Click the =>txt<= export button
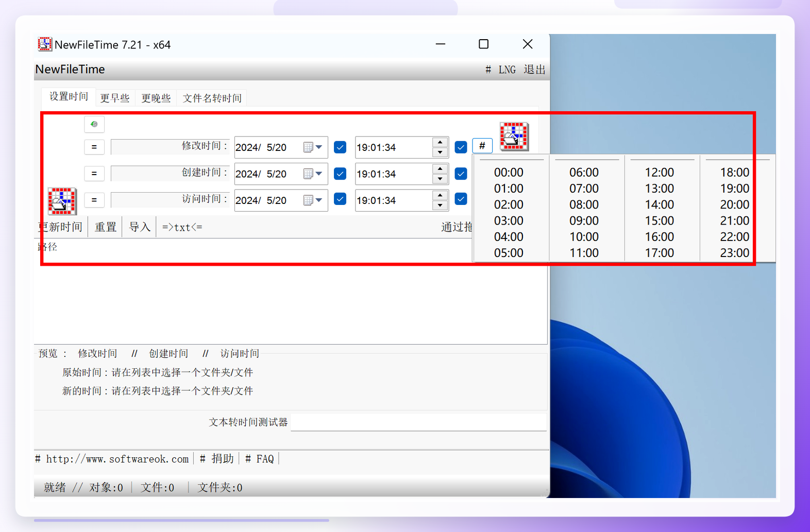This screenshot has height=532, width=810. pyautogui.click(x=182, y=227)
